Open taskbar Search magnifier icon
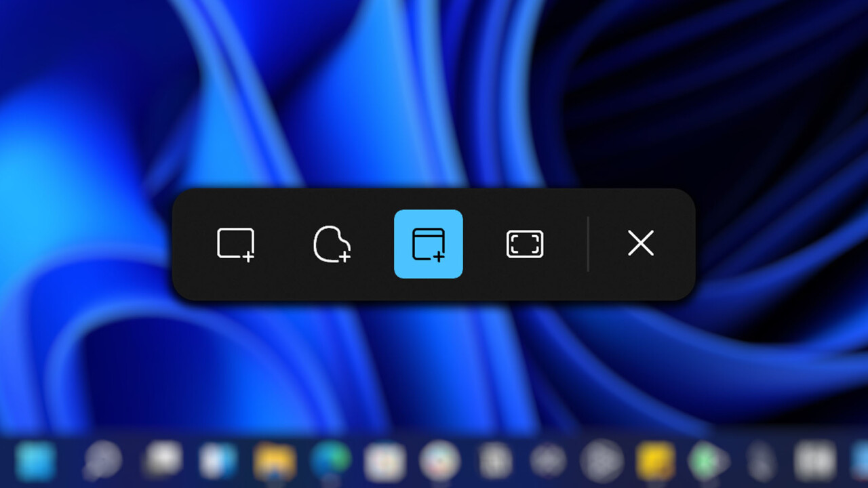Image resolution: width=868 pixels, height=488 pixels. click(x=102, y=462)
